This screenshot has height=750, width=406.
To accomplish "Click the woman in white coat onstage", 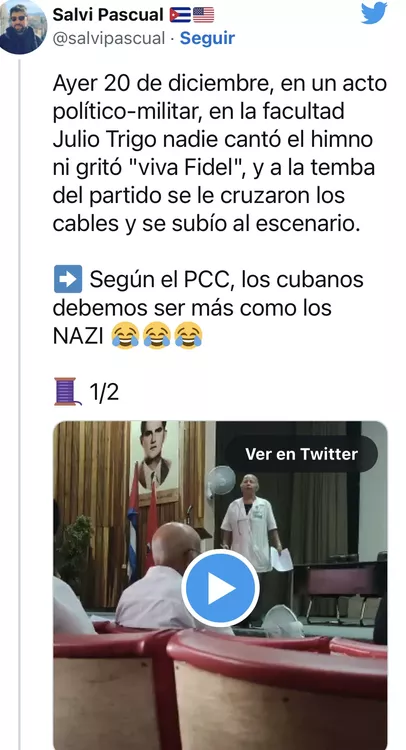I will click(x=252, y=524).
